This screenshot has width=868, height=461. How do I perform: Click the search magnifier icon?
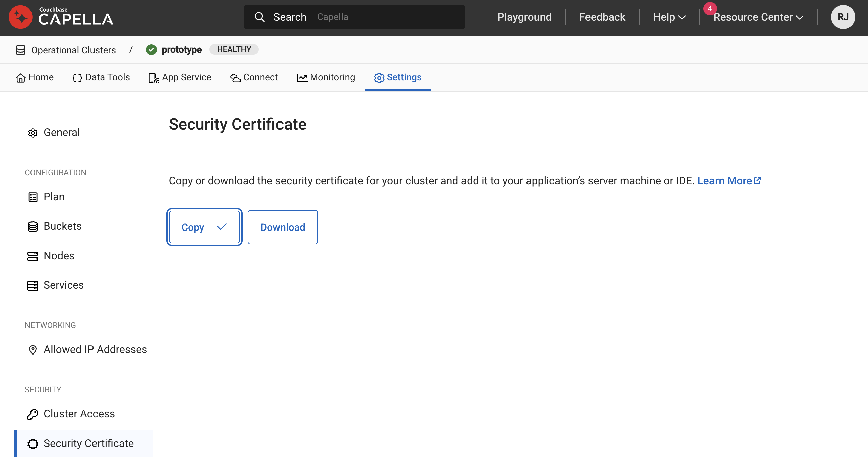259,17
